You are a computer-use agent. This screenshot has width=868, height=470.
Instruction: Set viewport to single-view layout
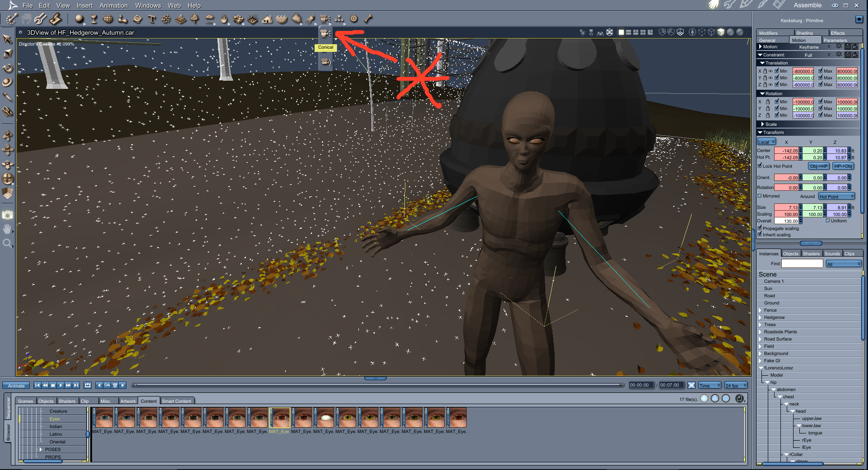[x=621, y=32]
